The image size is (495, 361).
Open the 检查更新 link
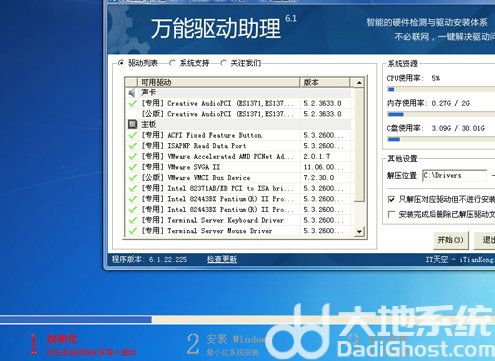(x=222, y=259)
